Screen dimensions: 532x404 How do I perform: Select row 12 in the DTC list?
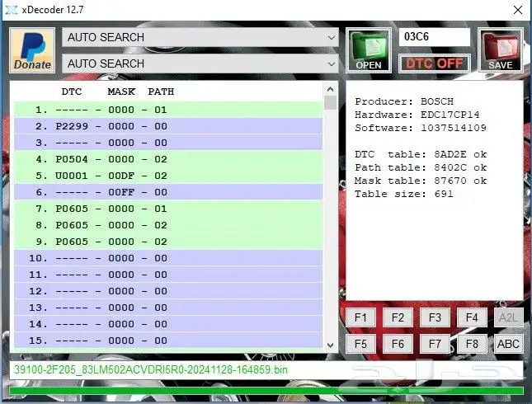tap(168, 291)
